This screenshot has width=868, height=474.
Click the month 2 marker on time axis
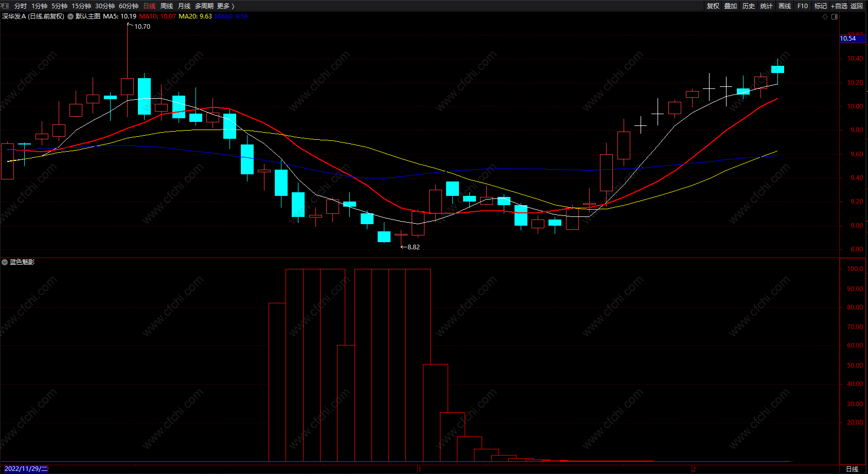(694, 469)
